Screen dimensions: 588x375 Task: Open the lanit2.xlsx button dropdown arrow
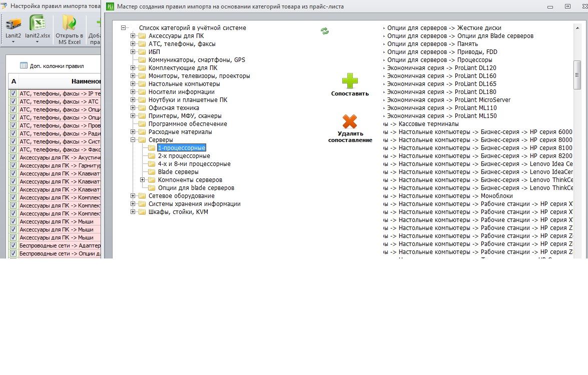point(37,42)
